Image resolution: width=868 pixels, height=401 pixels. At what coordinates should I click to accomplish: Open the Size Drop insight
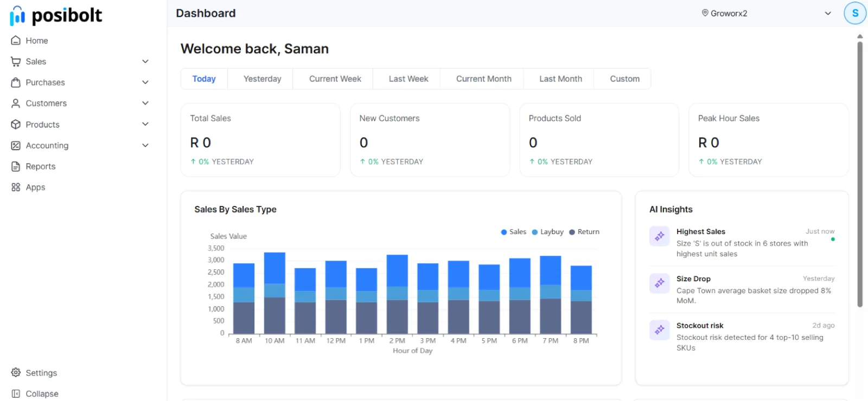pyautogui.click(x=742, y=289)
